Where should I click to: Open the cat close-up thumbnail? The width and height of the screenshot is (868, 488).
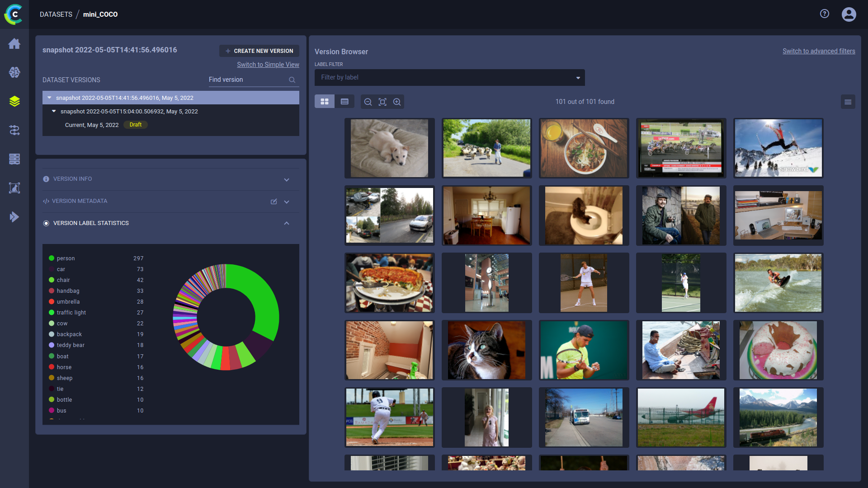(x=487, y=350)
